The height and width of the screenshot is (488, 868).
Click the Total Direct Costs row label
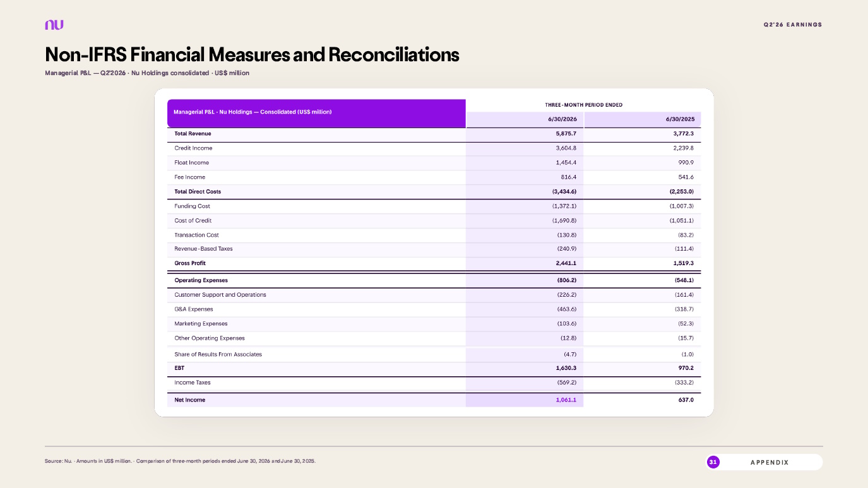pos(198,192)
